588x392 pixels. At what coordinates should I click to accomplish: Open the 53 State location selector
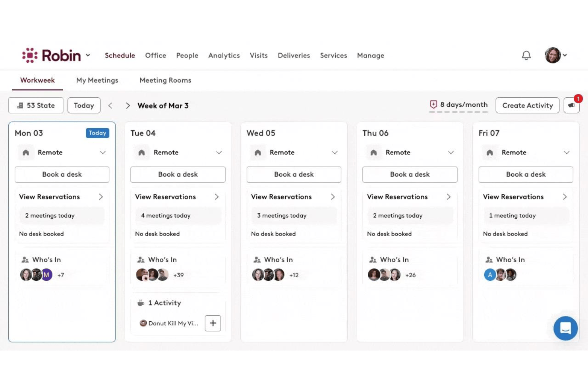coord(36,105)
